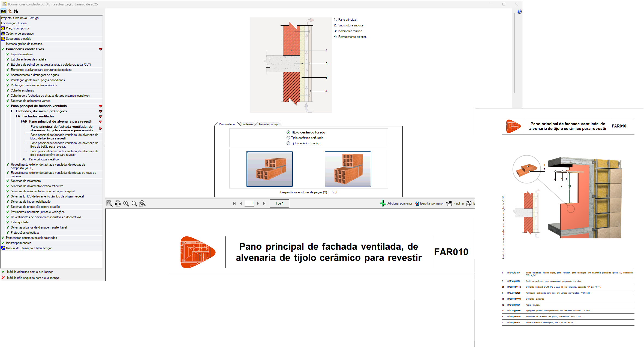
Task: Click the zoom in magnifier icon
Action: tap(126, 203)
